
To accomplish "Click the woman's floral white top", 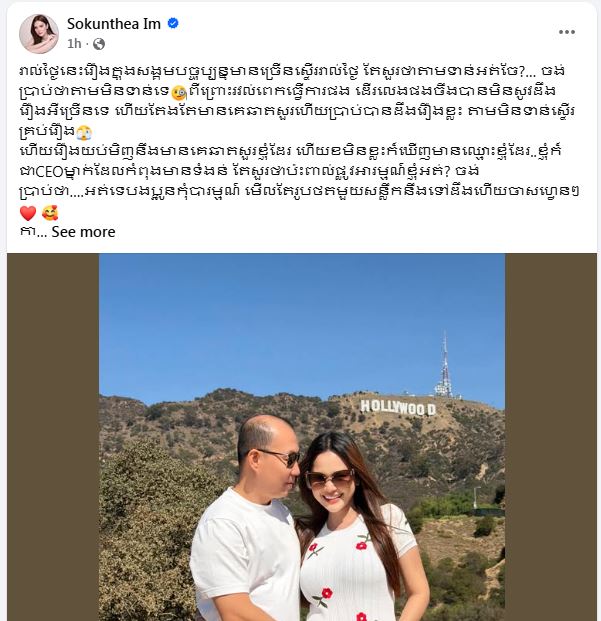I will coord(350,570).
